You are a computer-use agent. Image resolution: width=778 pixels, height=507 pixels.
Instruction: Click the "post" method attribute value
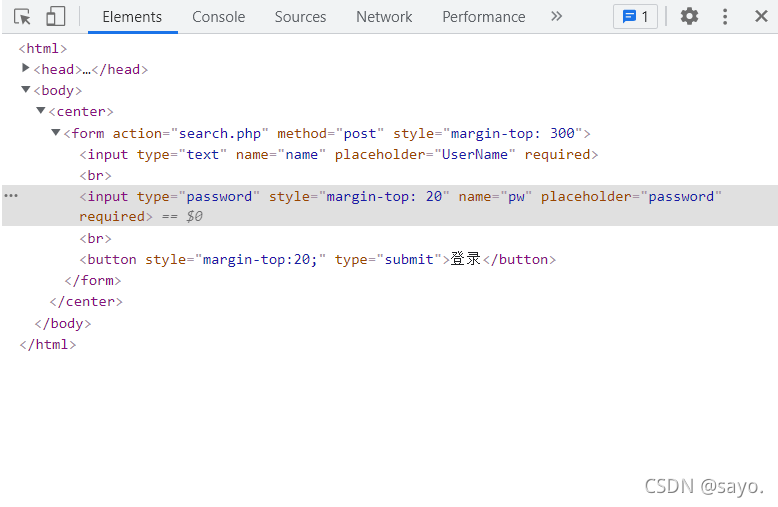[x=360, y=133]
